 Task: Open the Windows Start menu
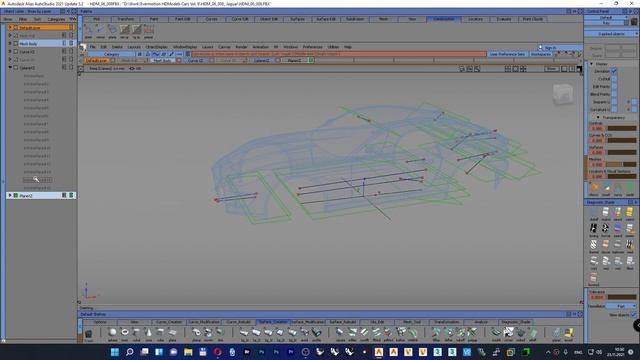tap(115, 352)
